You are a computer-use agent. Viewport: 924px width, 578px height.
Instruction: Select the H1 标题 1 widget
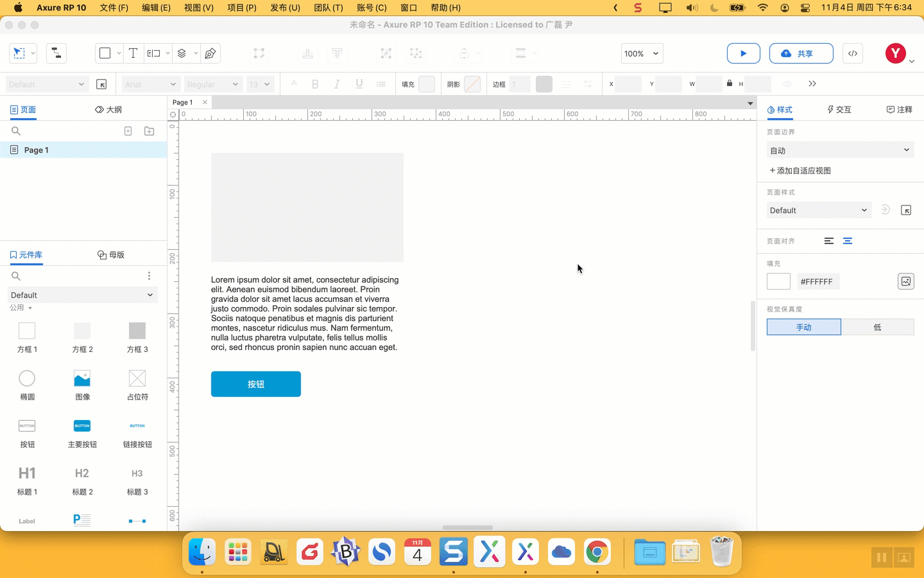tap(27, 480)
